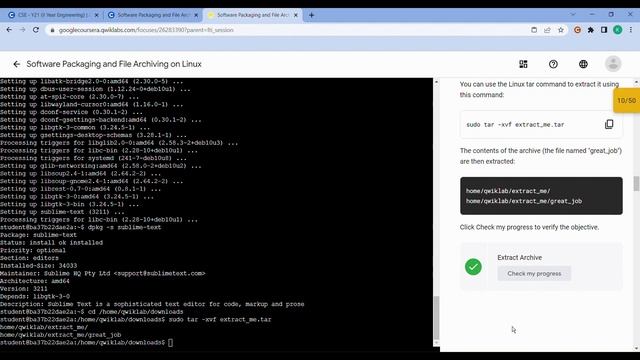
Task: Open the Chrome three-dot menu
Action: 631,30
